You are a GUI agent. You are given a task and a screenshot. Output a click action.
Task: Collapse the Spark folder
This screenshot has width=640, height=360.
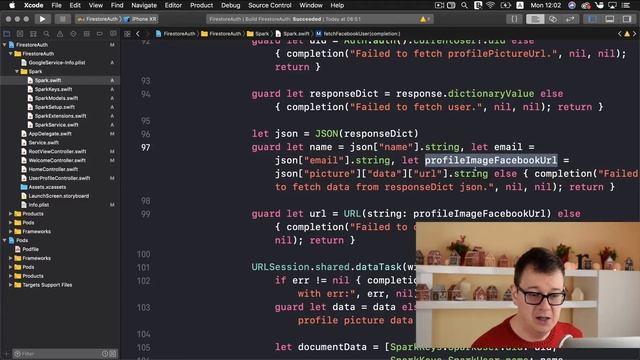pos(17,71)
